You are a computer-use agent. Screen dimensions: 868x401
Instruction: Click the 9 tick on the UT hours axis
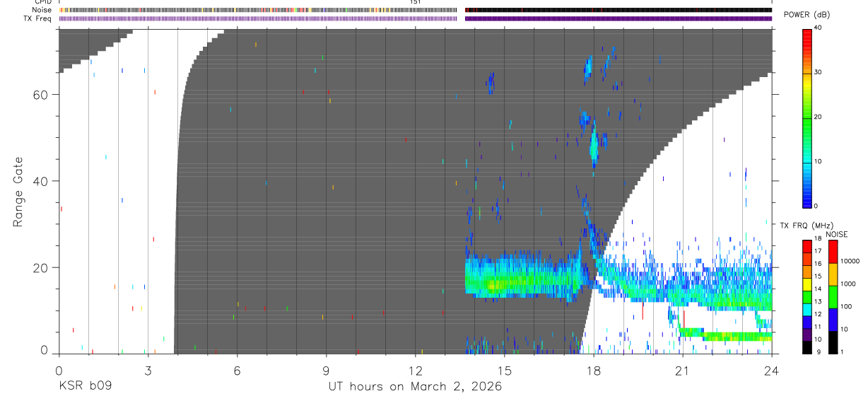tap(326, 370)
